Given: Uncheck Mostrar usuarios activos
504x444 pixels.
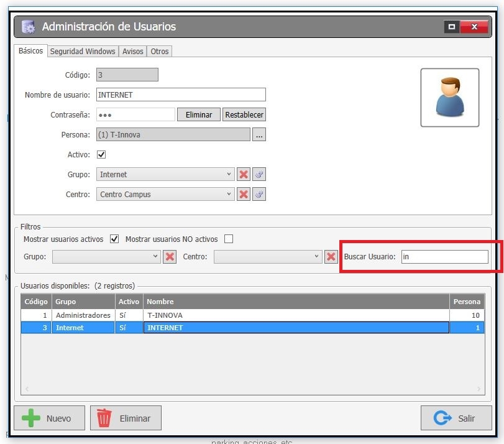Looking at the screenshot, I should (x=114, y=239).
